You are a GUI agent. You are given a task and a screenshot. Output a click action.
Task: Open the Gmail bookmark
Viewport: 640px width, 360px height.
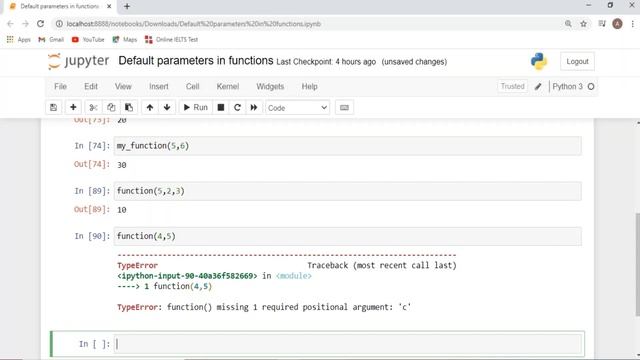51,40
